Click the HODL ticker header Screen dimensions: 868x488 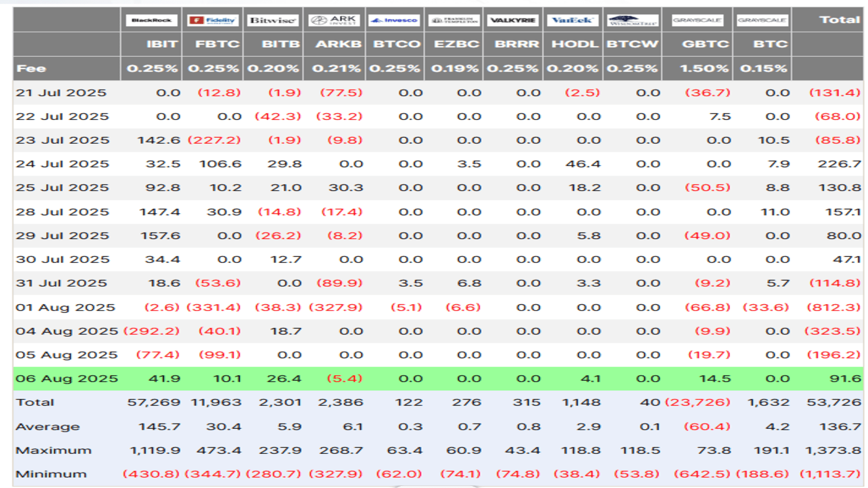[x=575, y=44]
